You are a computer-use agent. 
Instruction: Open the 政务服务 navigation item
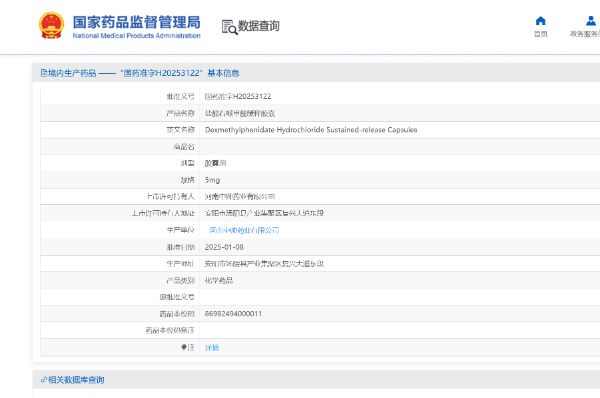coord(585,34)
